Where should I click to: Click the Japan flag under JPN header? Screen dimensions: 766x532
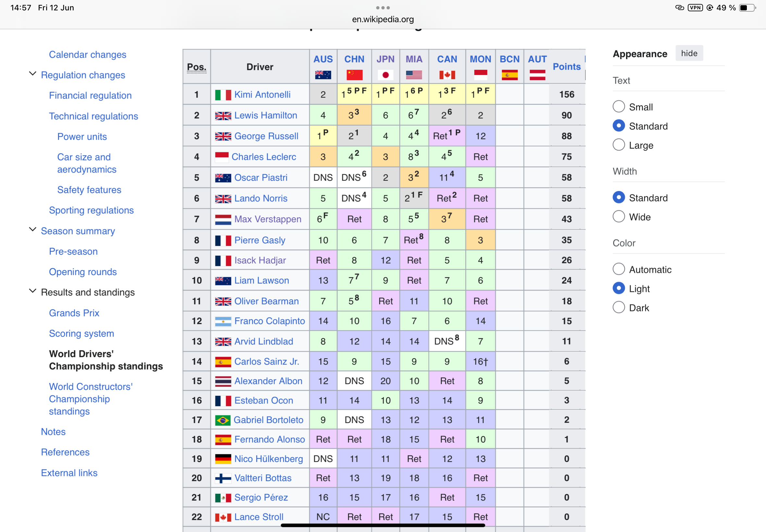(x=386, y=75)
